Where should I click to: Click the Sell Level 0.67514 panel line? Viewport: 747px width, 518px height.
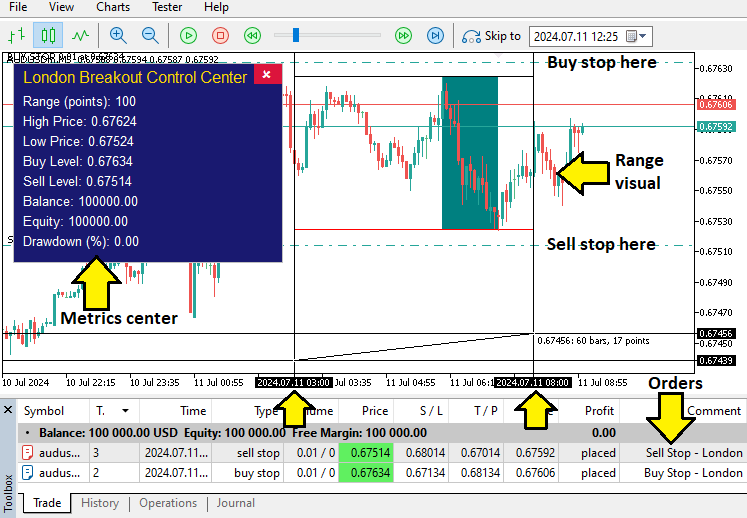click(77, 182)
